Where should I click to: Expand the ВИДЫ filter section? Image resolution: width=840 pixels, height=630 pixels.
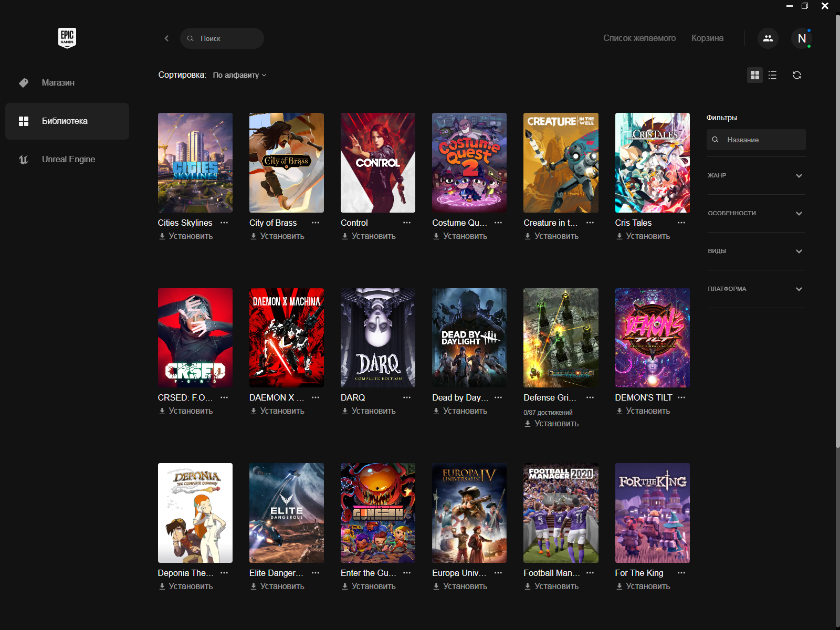[x=756, y=251]
